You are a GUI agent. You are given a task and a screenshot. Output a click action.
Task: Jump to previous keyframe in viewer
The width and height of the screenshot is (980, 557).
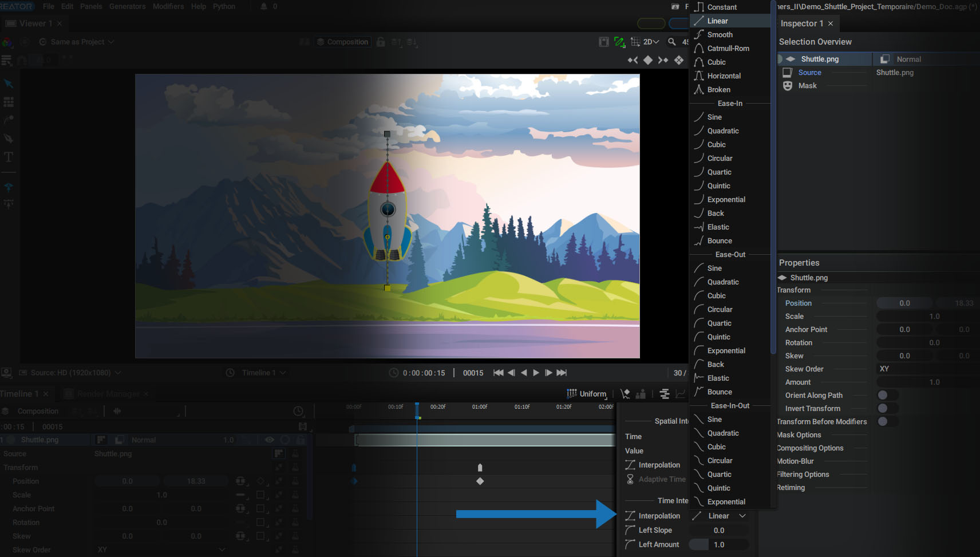(x=633, y=60)
